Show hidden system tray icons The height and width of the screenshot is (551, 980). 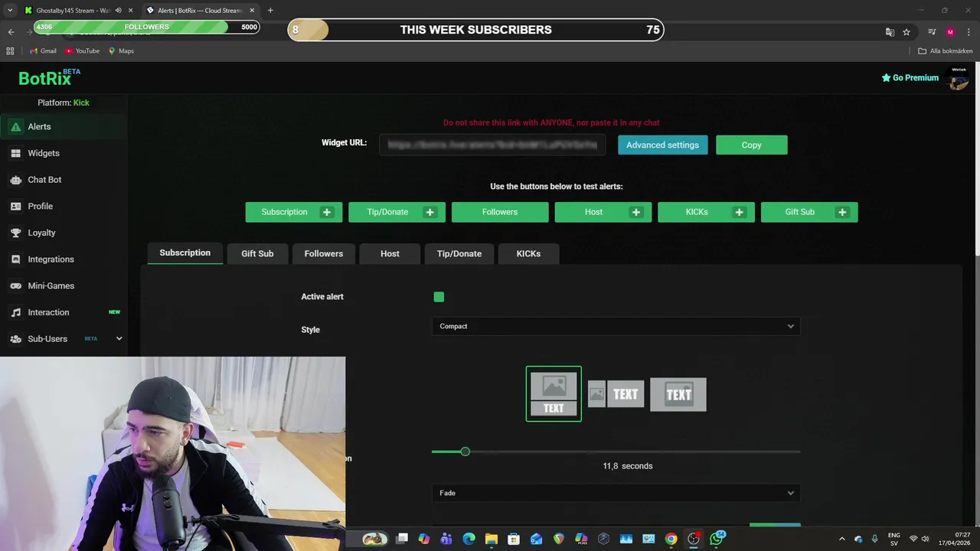click(842, 539)
